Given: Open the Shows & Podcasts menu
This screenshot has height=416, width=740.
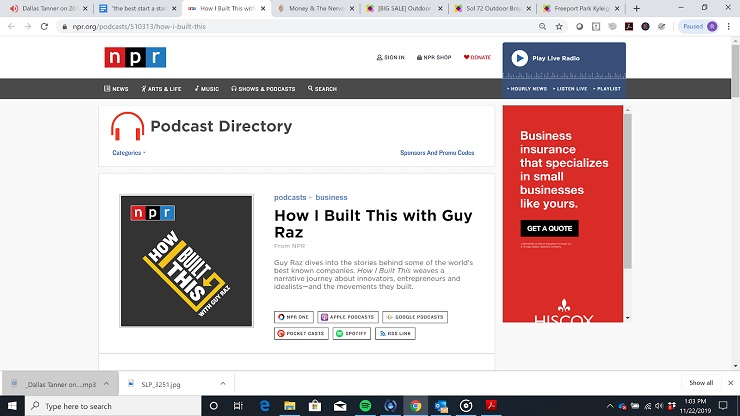Looking at the screenshot, I should pyautogui.click(x=263, y=89).
